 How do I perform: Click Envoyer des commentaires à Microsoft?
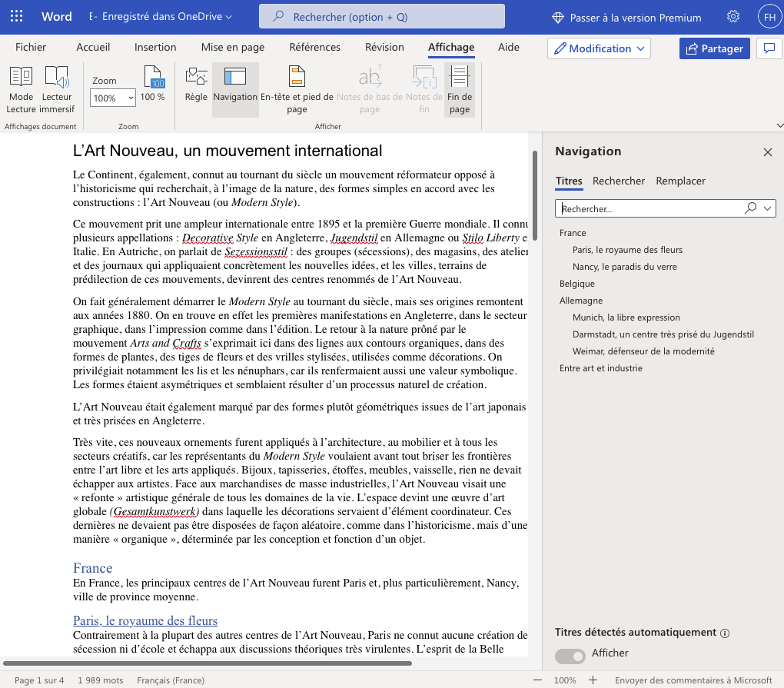(693, 680)
